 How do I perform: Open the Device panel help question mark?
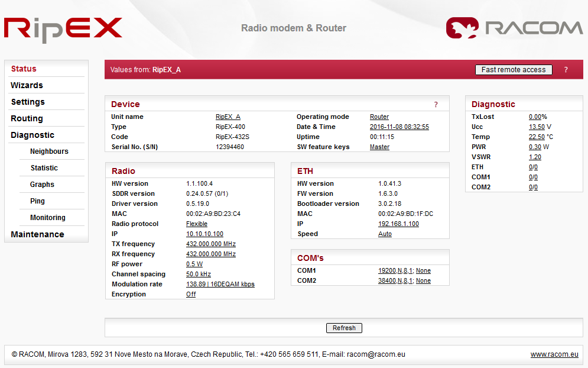pyautogui.click(x=436, y=105)
